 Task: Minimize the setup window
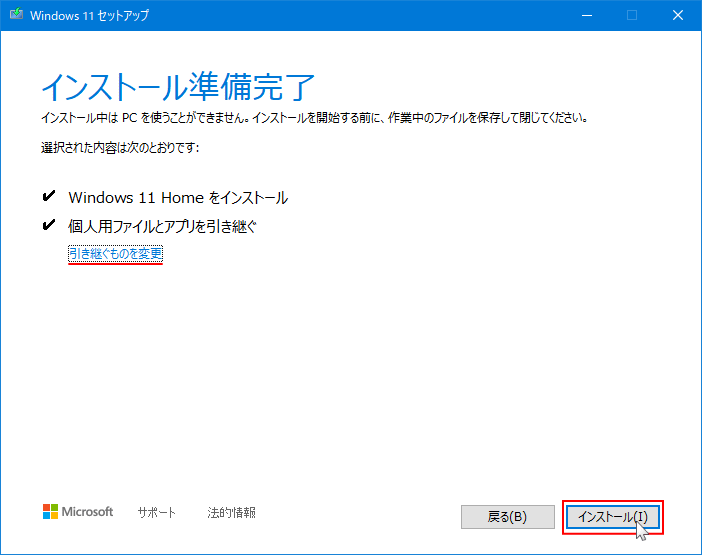click(x=587, y=15)
